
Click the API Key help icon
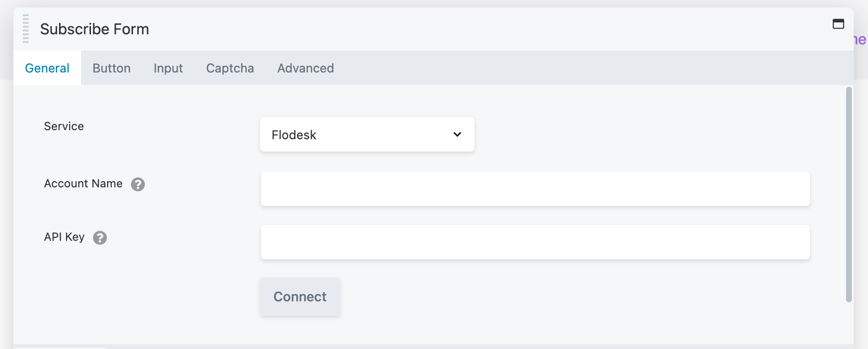coord(100,237)
